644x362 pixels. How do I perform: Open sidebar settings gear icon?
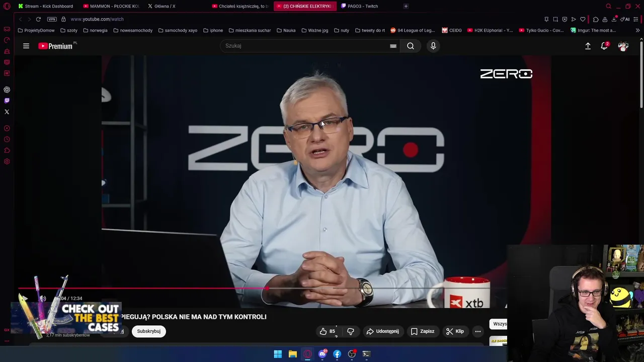(7, 161)
